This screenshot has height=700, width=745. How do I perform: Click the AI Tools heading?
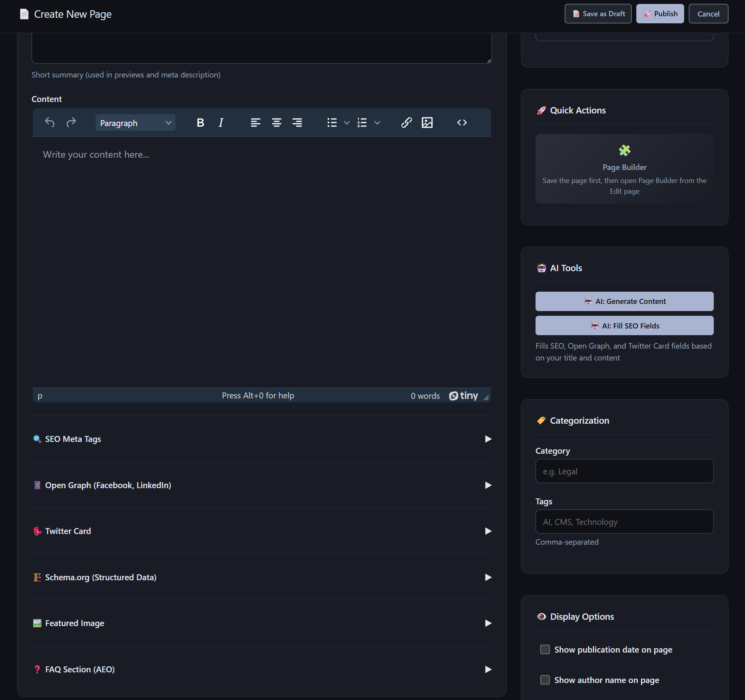[566, 268]
